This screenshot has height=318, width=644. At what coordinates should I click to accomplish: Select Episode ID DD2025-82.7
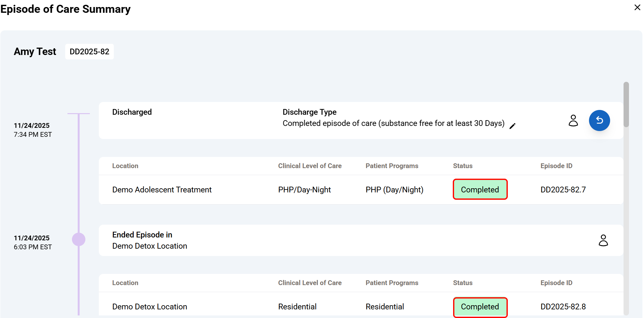click(x=563, y=190)
